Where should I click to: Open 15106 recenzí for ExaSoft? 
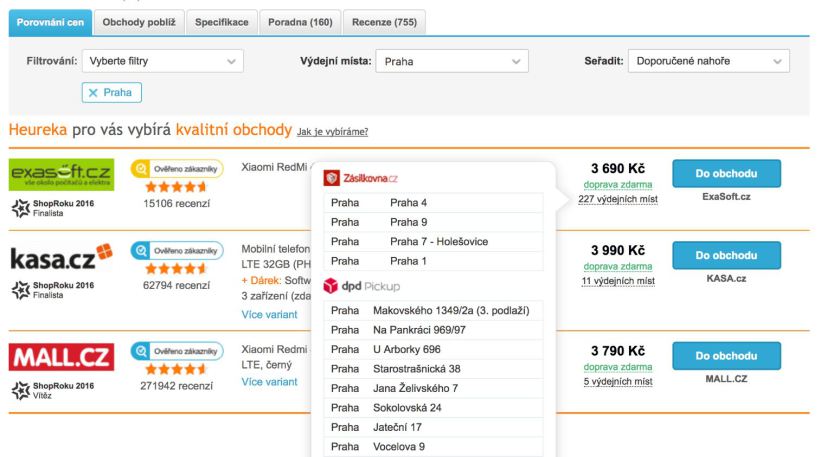[176, 204]
